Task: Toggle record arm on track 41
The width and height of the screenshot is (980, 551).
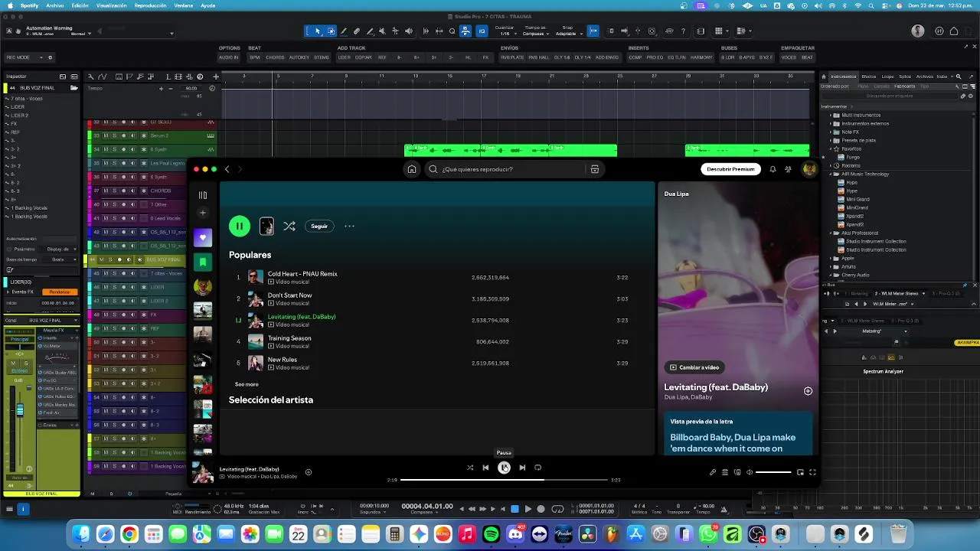Action: point(123,218)
